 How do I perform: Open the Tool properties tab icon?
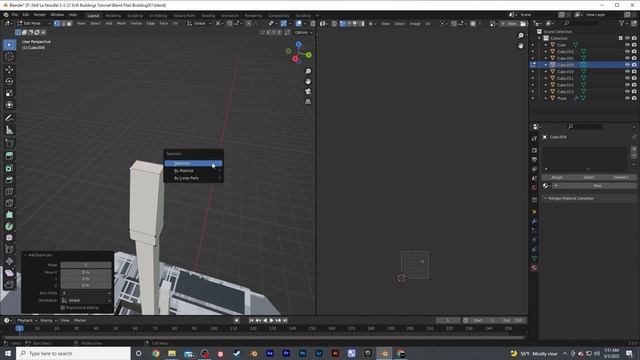534,139
